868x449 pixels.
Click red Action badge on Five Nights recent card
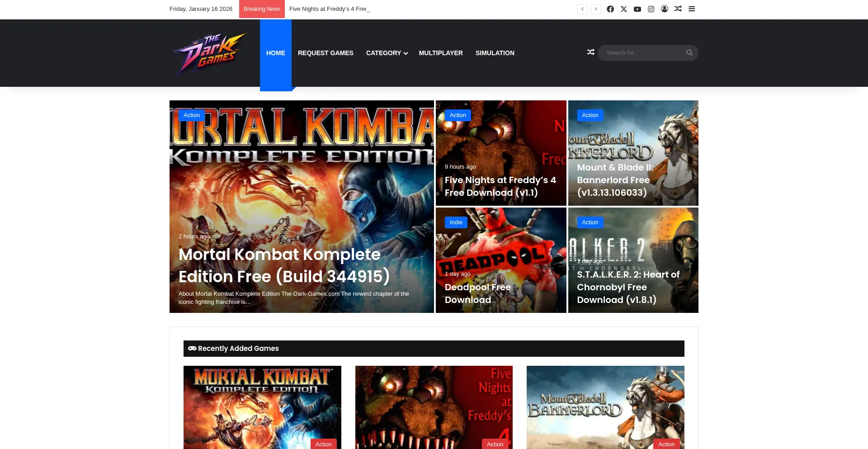[x=495, y=444]
